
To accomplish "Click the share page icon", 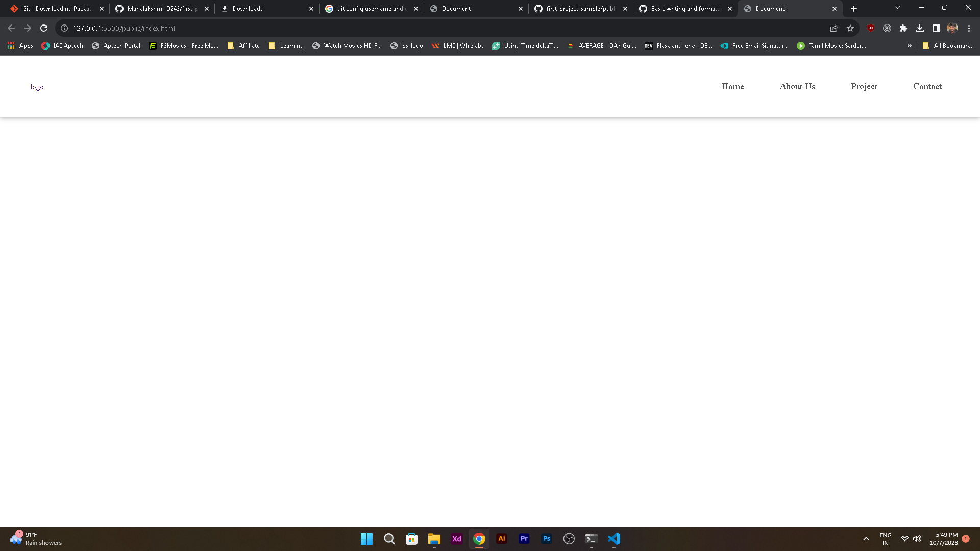I will coord(834,28).
